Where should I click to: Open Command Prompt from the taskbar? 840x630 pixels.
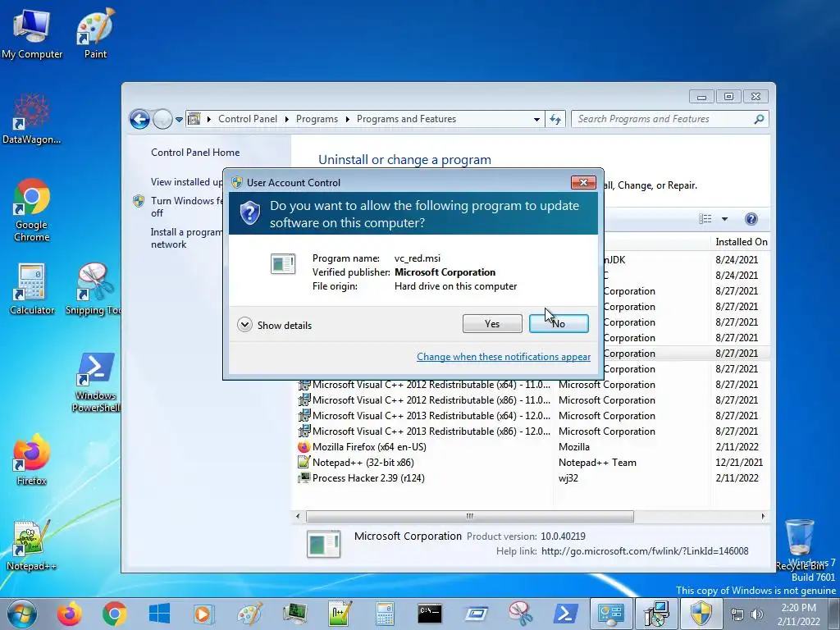[x=430, y=614]
